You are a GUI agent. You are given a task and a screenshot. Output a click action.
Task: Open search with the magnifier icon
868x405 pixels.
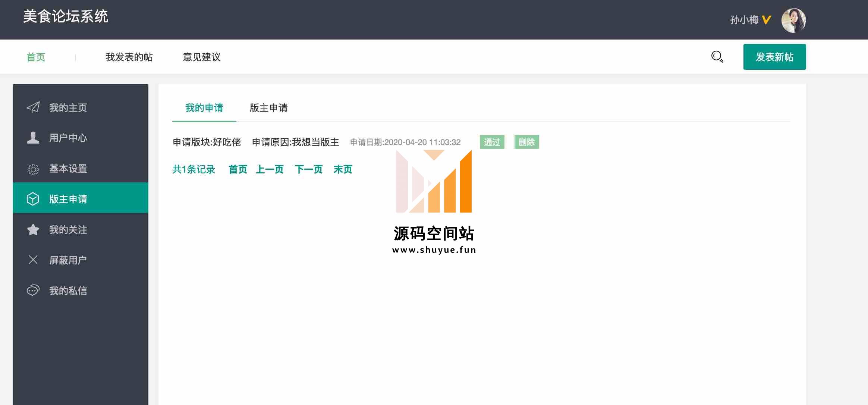717,57
